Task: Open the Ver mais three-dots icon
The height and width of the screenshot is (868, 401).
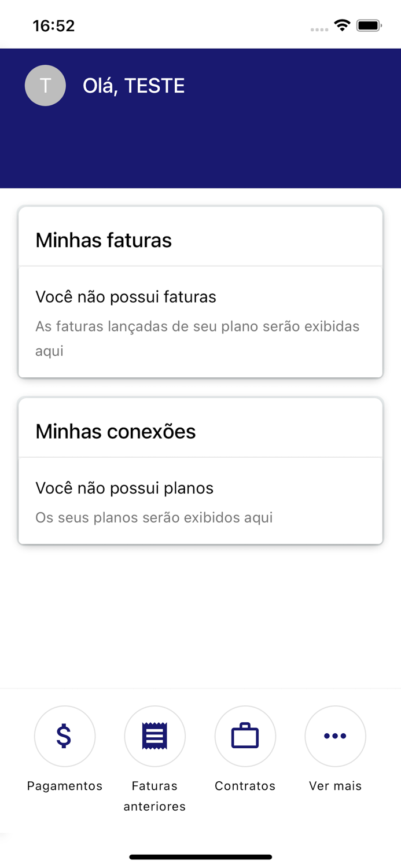Action: (335, 736)
